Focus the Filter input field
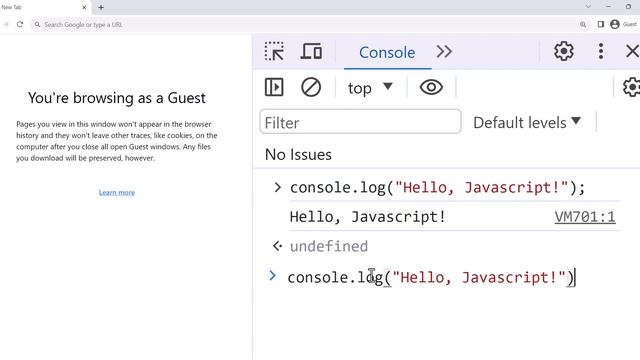Viewport: 640px width, 360px height. [x=360, y=122]
